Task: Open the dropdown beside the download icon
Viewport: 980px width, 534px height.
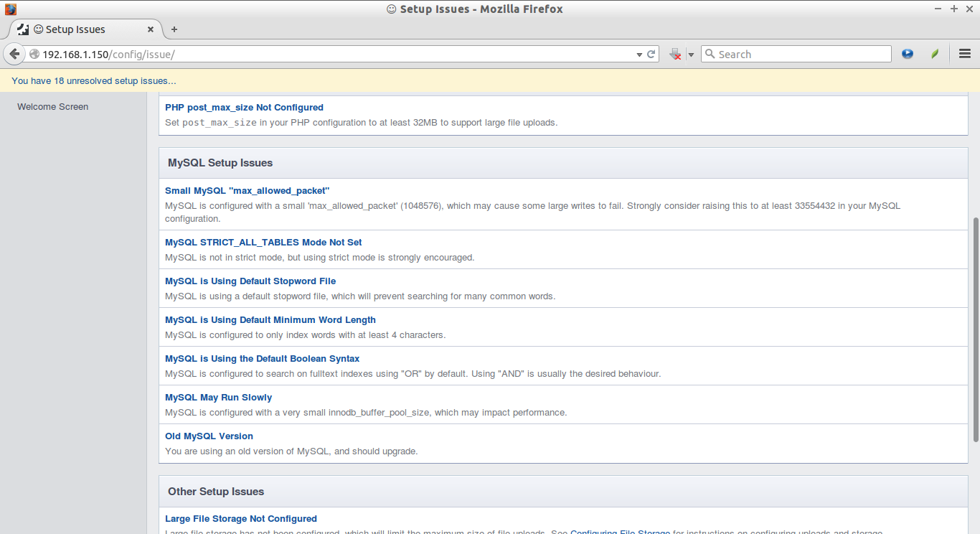Action: point(691,55)
